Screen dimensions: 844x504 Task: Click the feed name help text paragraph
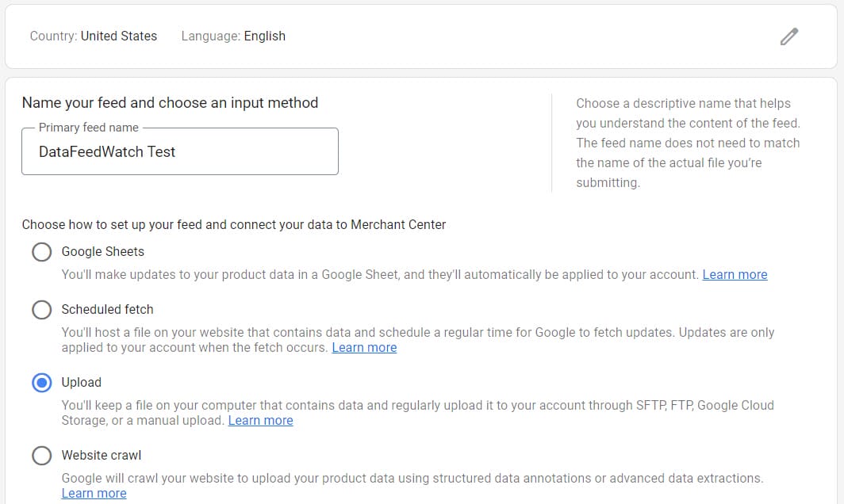tap(687, 143)
